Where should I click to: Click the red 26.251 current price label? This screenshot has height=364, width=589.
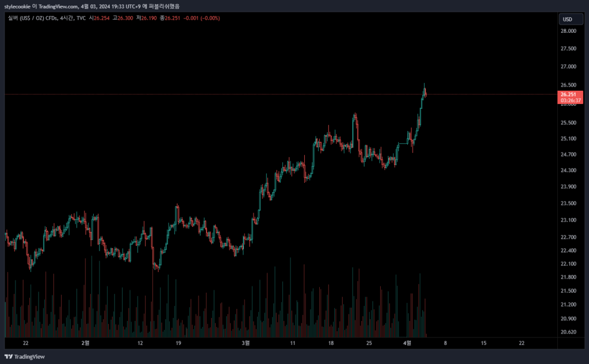click(x=568, y=94)
